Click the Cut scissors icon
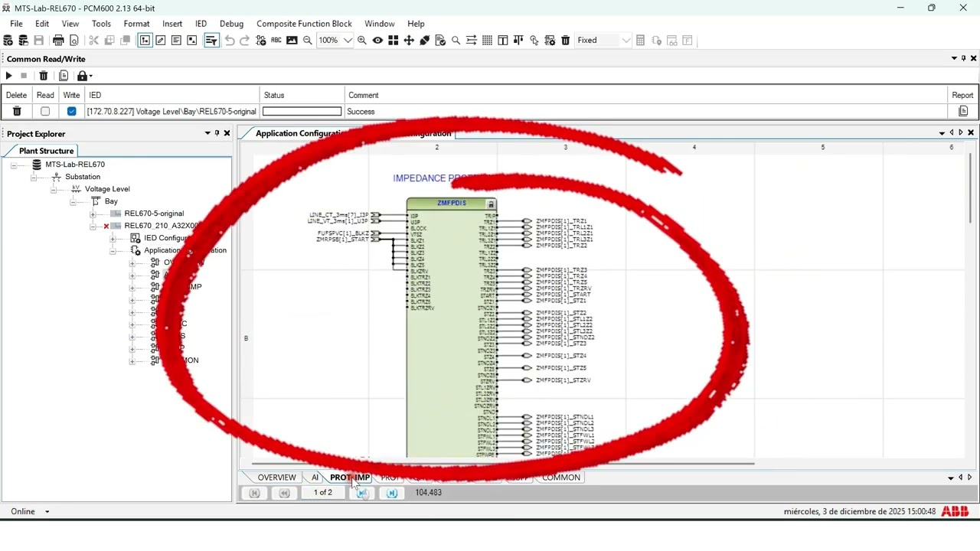 [93, 41]
